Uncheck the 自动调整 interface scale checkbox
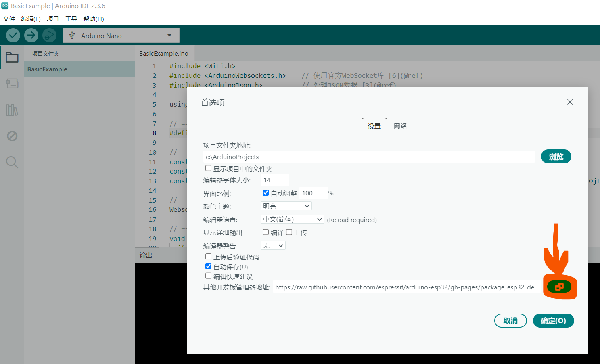600x364 pixels. 266,193
